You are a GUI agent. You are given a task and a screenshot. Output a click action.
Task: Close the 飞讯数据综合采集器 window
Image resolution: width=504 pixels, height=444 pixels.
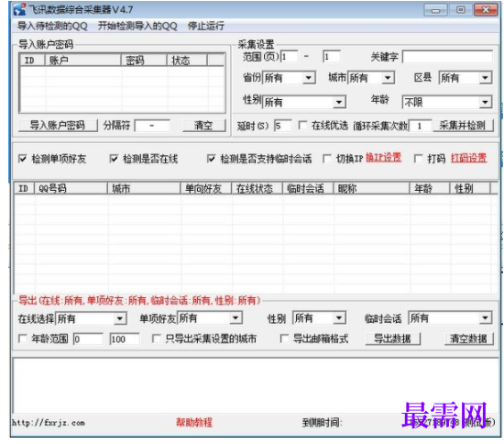pos(486,10)
